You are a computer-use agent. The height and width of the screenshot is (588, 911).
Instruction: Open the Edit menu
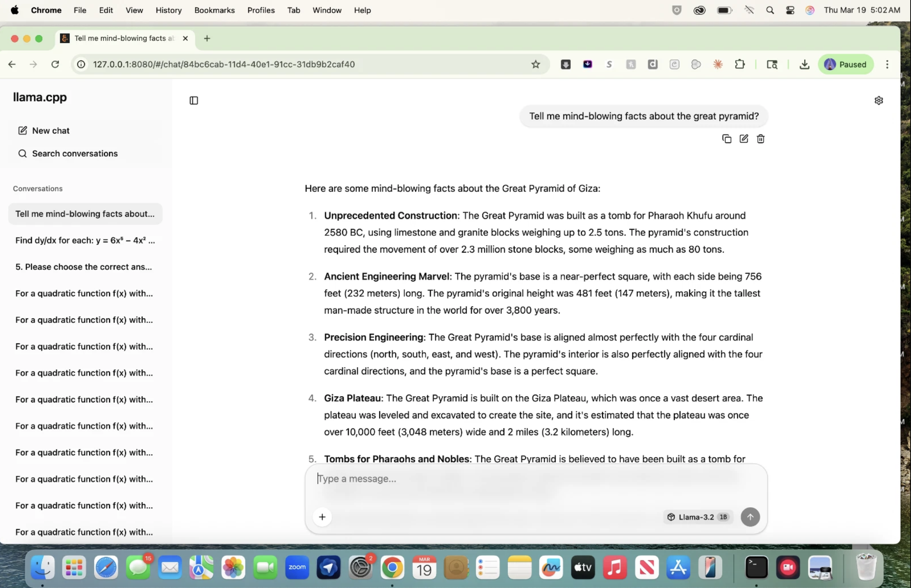106,10
